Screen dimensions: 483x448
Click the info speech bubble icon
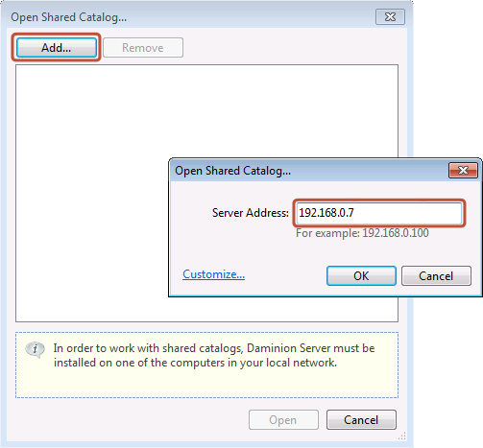(x=35, y=349)
